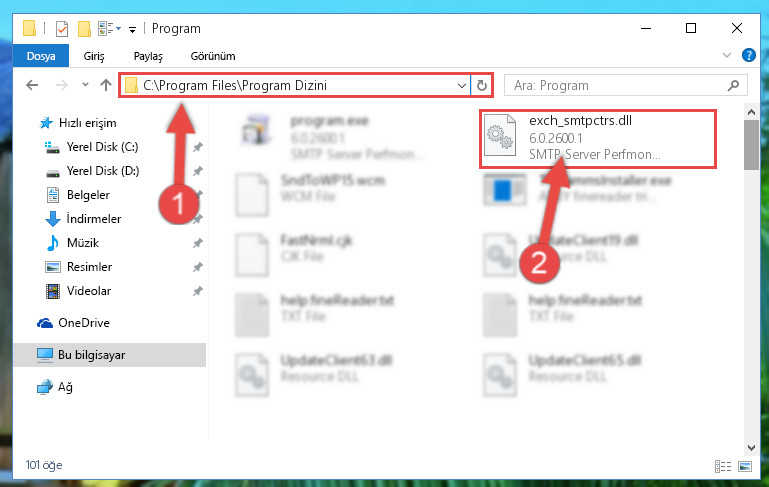Expand the address bar history dropdown
The width and height of the screenshot is (769, 487).
[x=461, y=85]
